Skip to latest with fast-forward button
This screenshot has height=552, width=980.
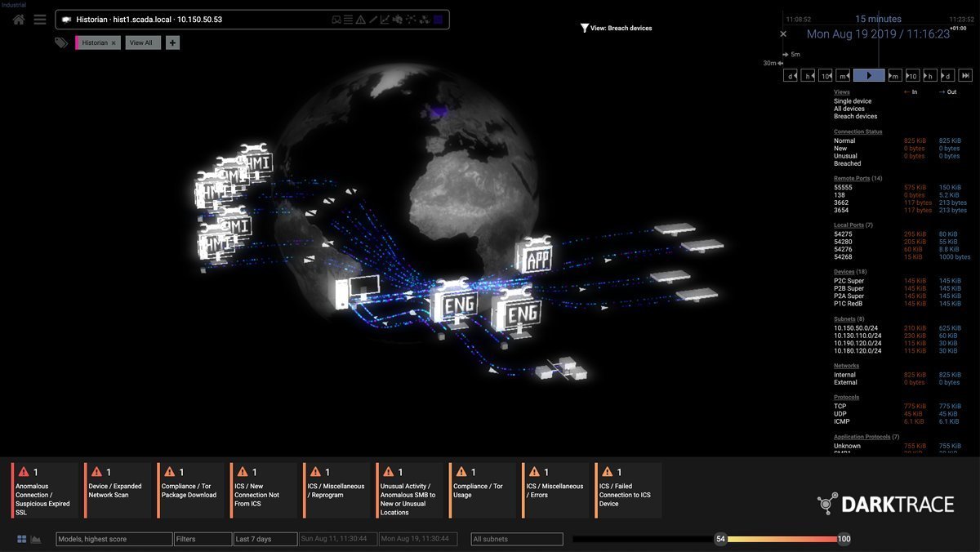tap(965, 75)
